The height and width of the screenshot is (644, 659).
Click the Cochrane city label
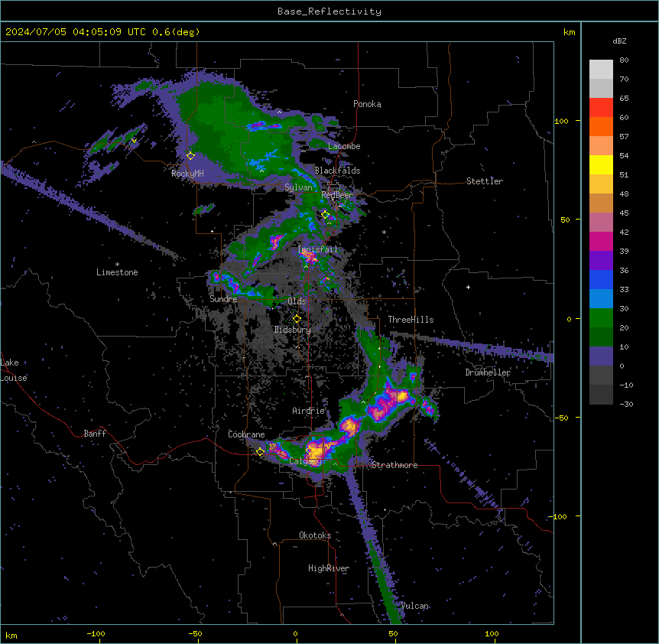(x=246, y=434)
